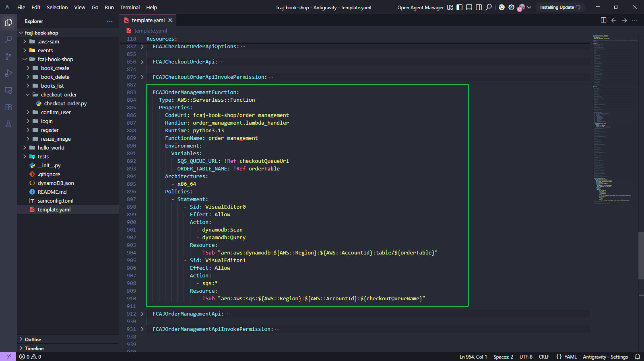
Task: Open the File menu
Action: pyautogui.click(x=21, y=7)
